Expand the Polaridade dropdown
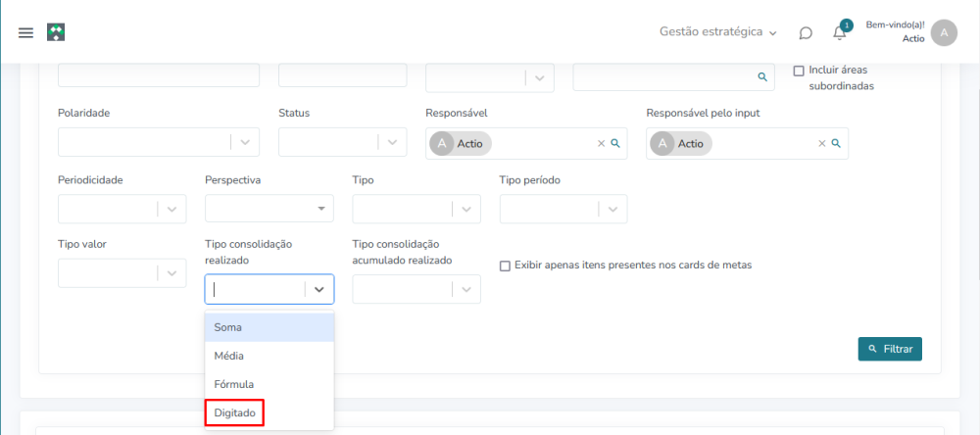 tap(247, 142)
